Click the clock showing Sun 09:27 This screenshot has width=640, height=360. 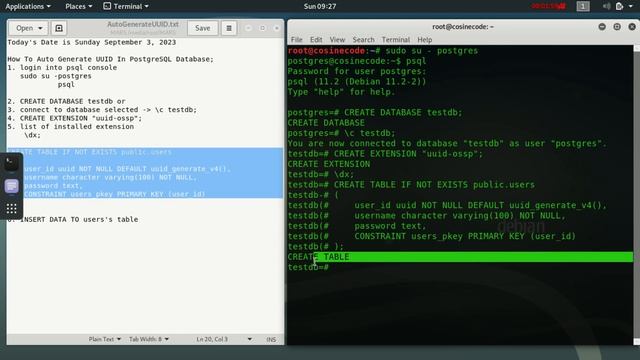pyautogui.click(x=320, y=6)
